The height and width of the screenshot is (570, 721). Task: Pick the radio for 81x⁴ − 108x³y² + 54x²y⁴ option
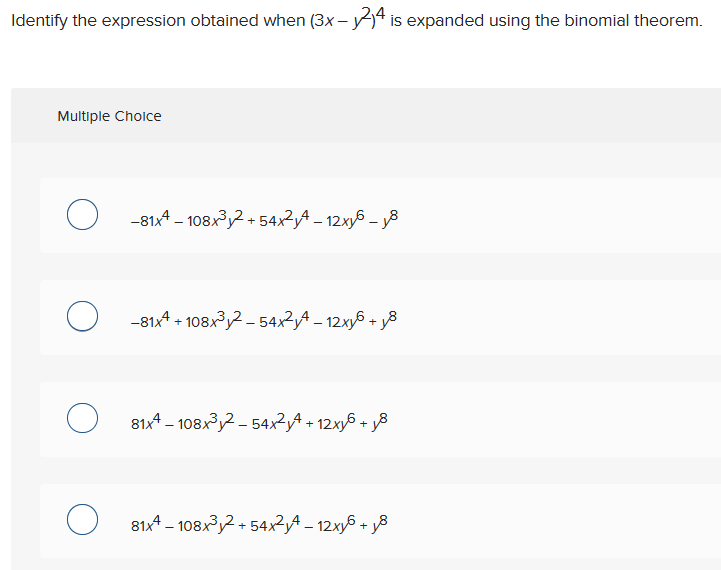pyautogui.click(x=82, y=519)
